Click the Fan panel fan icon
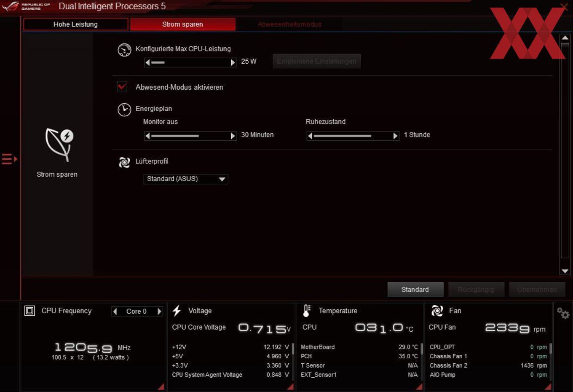The width and height of the screenshot is (573, 392). tap(437, 311)
